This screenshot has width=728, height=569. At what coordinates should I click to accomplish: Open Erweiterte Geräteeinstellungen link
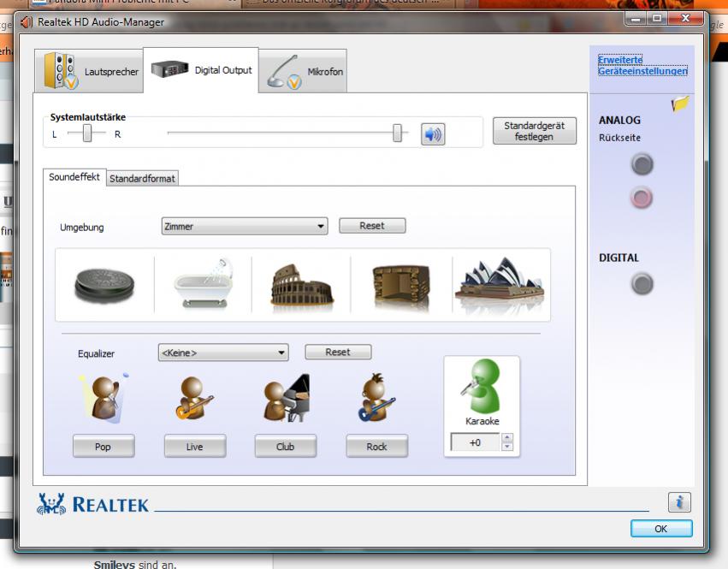pyautogui.click(x=642, y=66)
